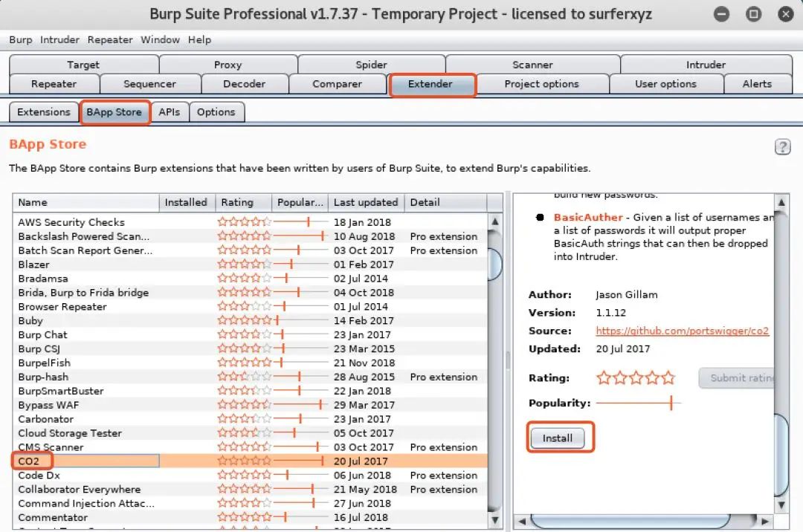Screen dimensions: 803x532
Task: Open the Repeater menu
Action: [110, 40]
